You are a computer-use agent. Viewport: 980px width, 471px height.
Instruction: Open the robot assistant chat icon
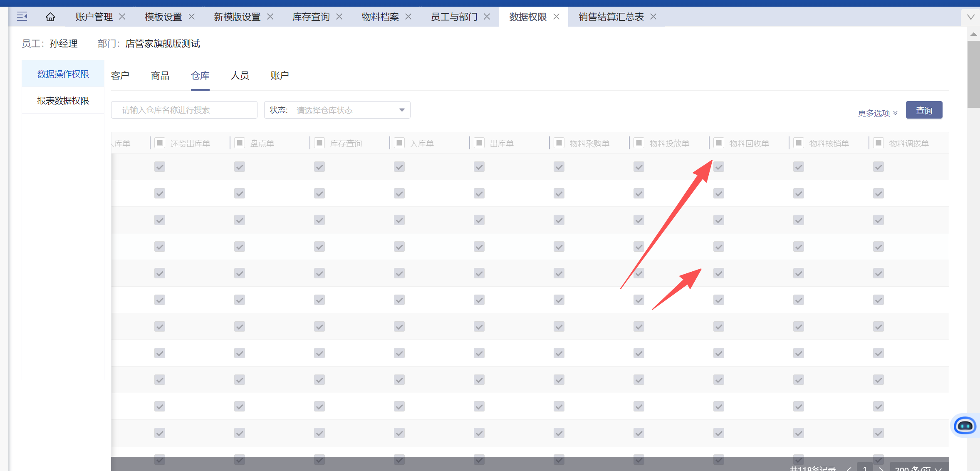tap(965, 426)
